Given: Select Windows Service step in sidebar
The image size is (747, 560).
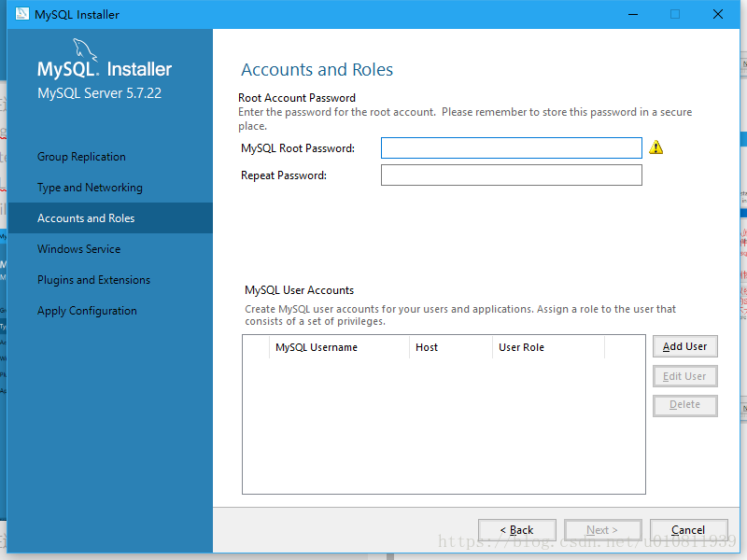Looking at the screenshot, I should pyautogui.click(x=110, y=249).
